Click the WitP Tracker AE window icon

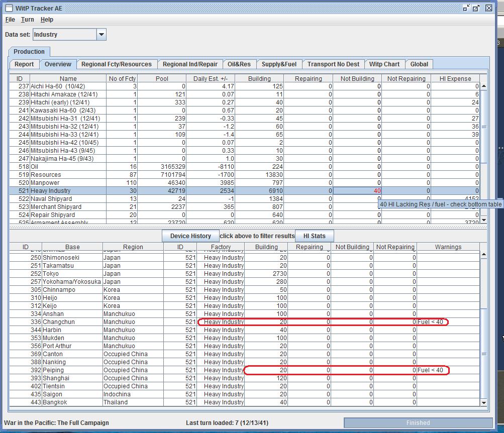coord(9,8)
